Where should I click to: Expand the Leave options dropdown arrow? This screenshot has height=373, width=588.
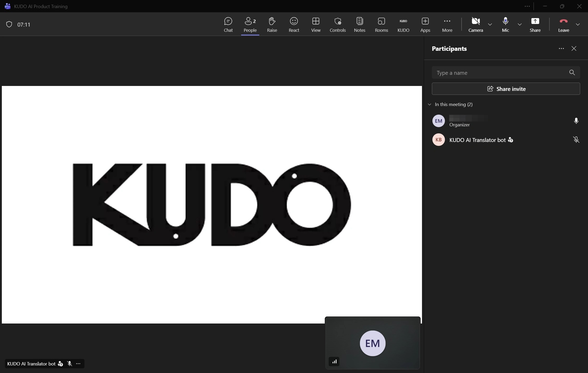pyautogui.click(x=578, y=24)
